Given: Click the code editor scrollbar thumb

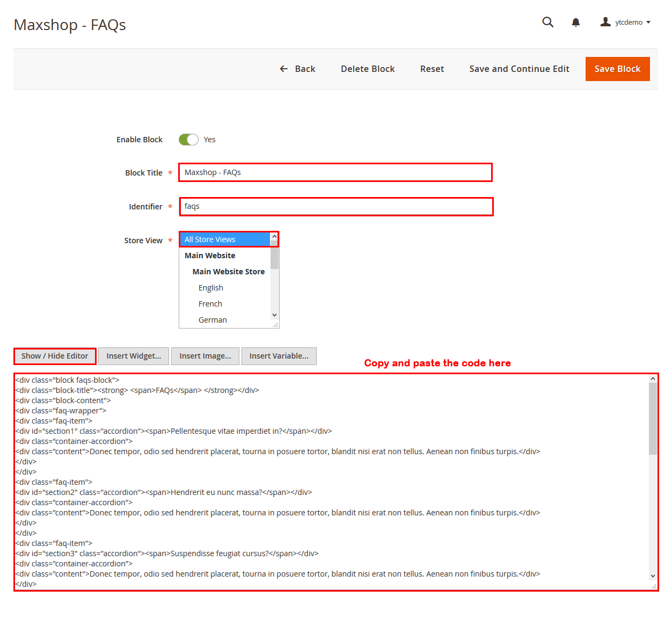Looking at the screenshot, I should pos(653,419).
